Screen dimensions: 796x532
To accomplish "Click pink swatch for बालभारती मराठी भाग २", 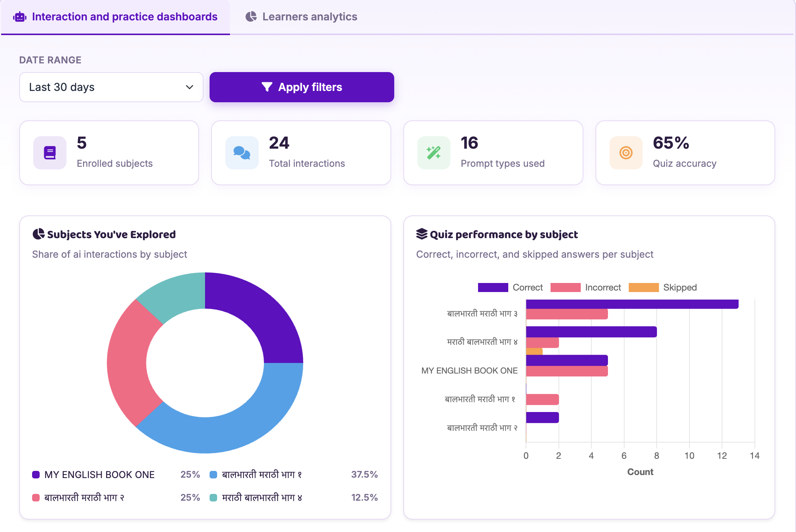I will click(36, 498).
